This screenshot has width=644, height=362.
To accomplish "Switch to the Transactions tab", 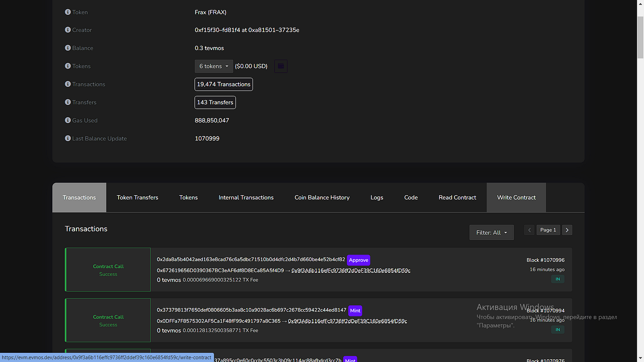I will 79,198.
